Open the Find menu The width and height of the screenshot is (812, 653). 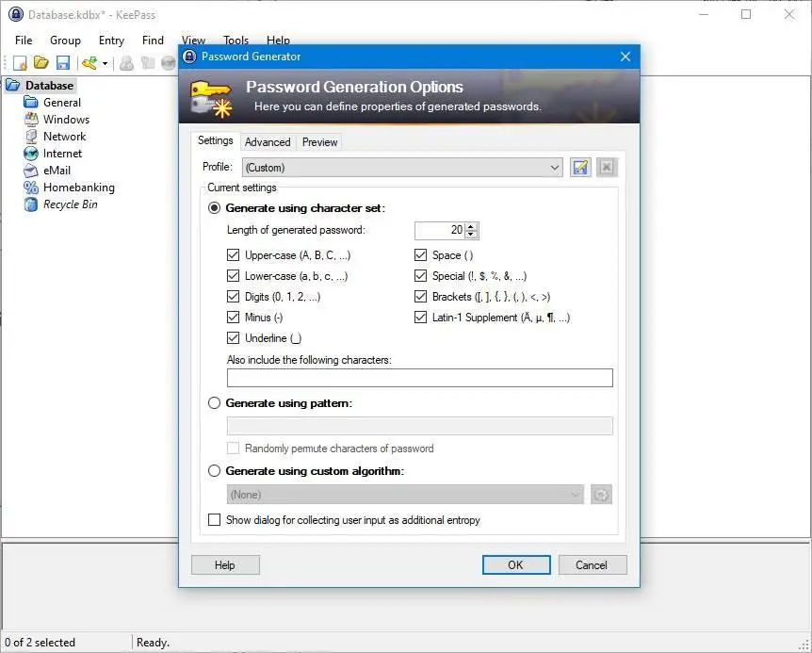153,41
